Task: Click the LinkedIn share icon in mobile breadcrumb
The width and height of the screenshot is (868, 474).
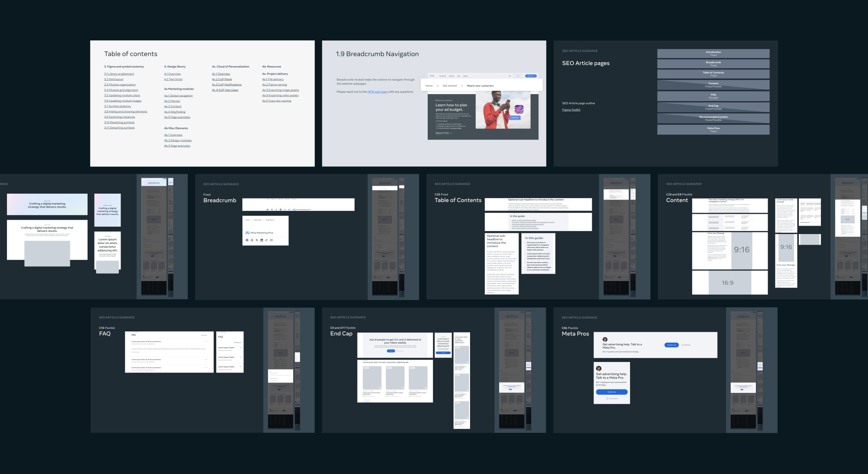Action: tap(262, 240)
